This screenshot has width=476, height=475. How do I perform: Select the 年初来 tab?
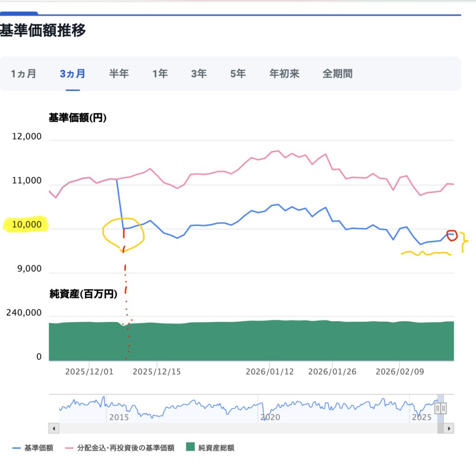(x=284, y=73)
